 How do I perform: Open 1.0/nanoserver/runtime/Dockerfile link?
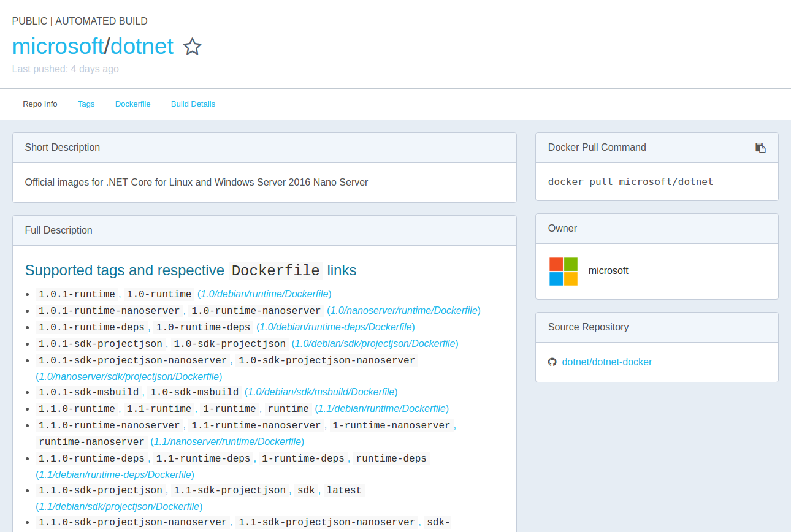(403, 310)
